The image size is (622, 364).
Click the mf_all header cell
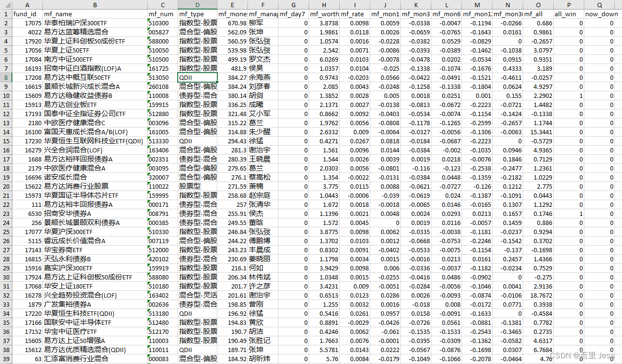click(x=538, y=14)
